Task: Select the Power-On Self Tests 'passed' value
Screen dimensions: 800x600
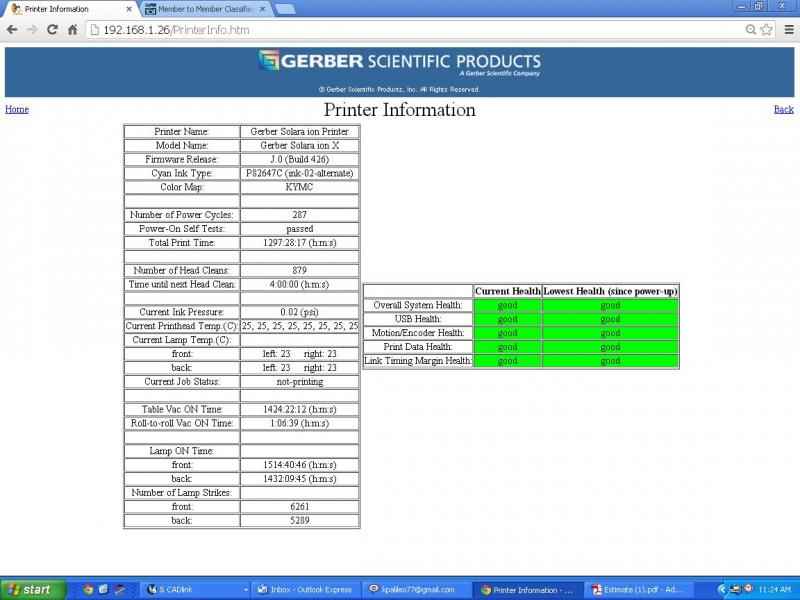Action: click(x=299, y=229)
